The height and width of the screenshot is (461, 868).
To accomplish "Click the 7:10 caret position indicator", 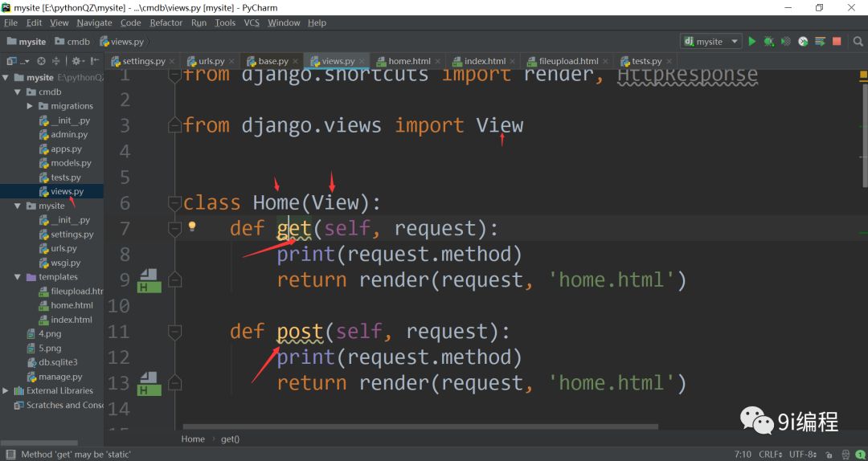I will click(x=743, y=455).
